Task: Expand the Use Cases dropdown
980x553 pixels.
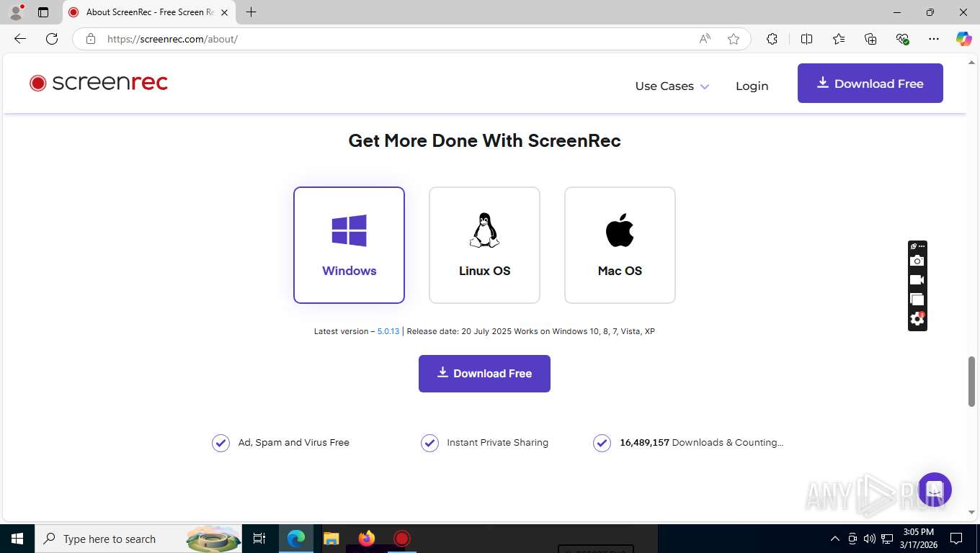Action: (672, 86)
